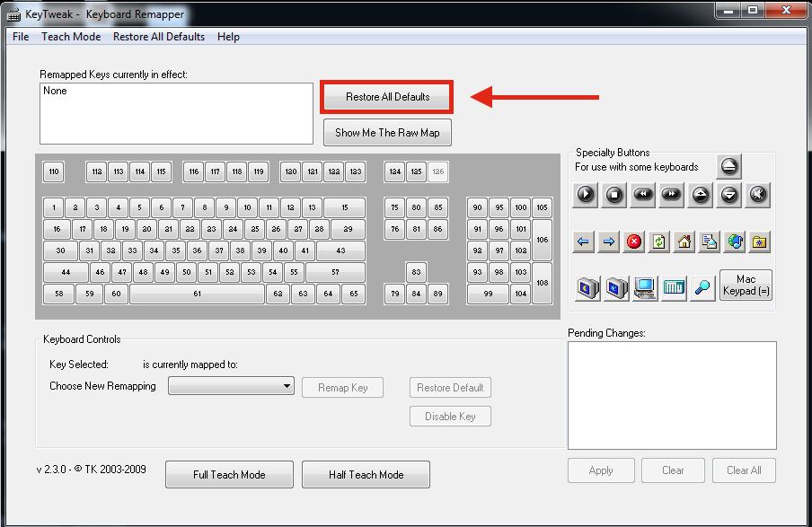Click the yellow favorites folder icon
Image resolution: width=812 pixels, height=527 pixels.
coord(760,242)
